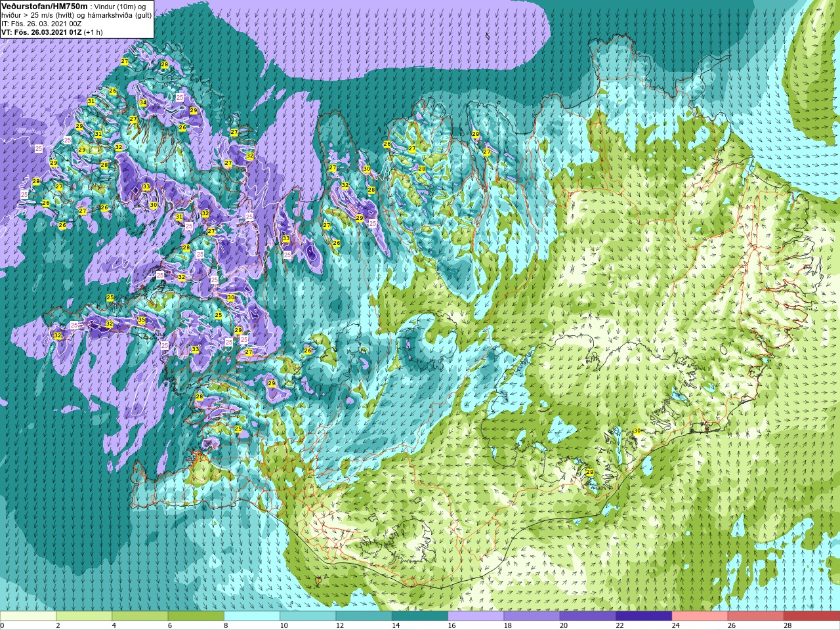Pick the salmon 26–28 m/s scale swatch
This screenshot has width=840, height=630.
pos(755,616)
